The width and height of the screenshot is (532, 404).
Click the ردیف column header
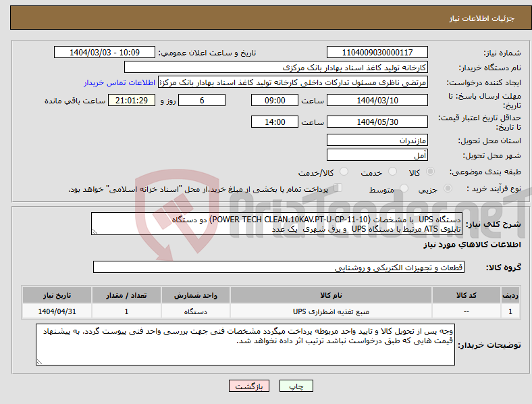pyautogui.click(x=510, y=295)
